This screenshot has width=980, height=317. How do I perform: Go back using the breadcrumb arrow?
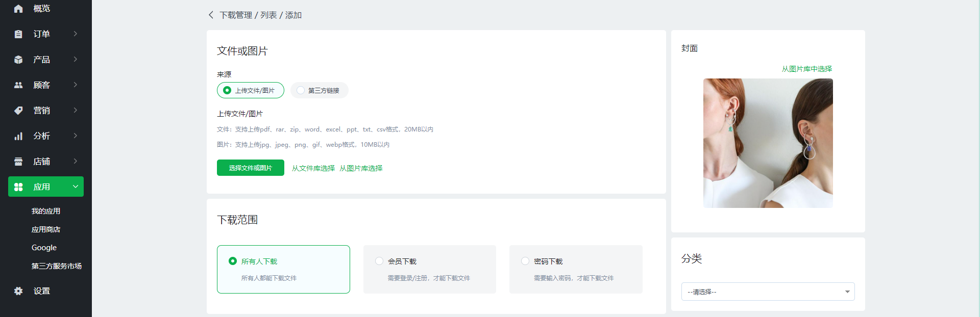211,15
